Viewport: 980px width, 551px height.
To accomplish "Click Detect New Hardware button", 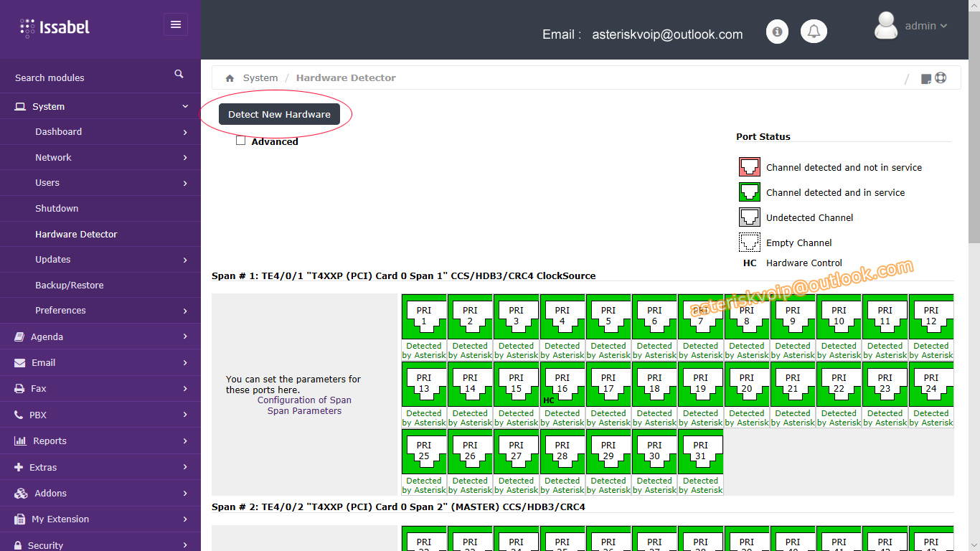I will point(279,114).
